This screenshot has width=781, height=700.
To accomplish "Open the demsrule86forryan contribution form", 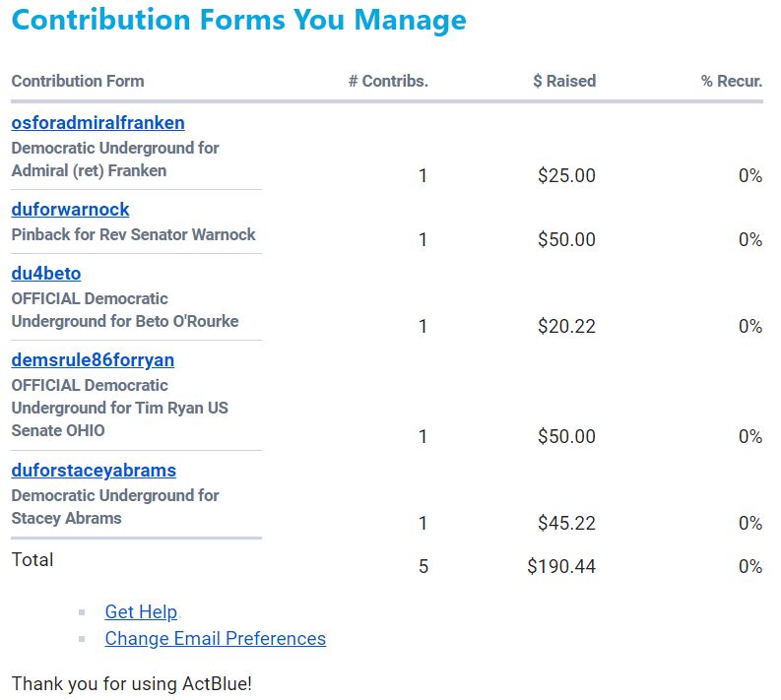I will (x=93, y=360).
